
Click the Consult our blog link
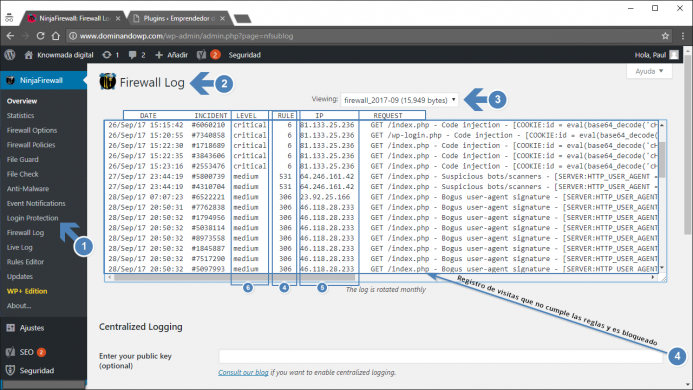point(243,372)
